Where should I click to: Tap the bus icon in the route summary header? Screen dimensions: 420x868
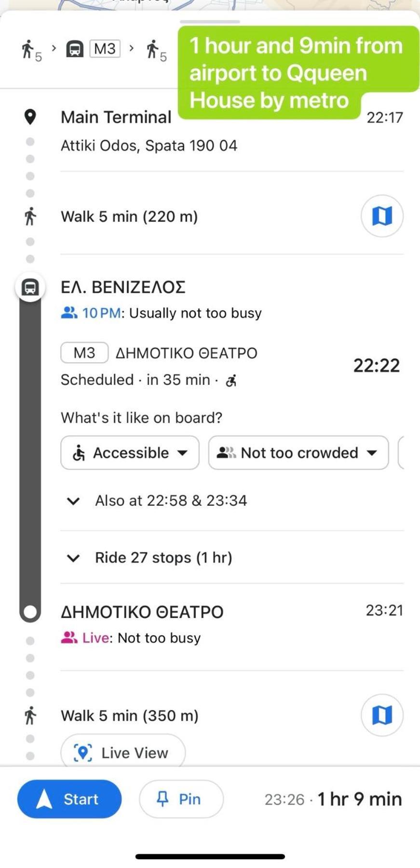click(74, 49)
